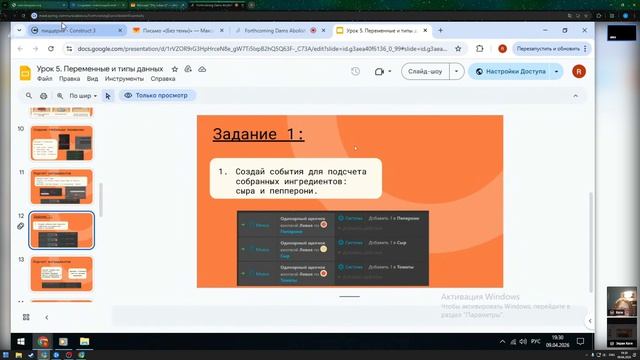
Task: Click the print icon
Action: click(44, 96)
